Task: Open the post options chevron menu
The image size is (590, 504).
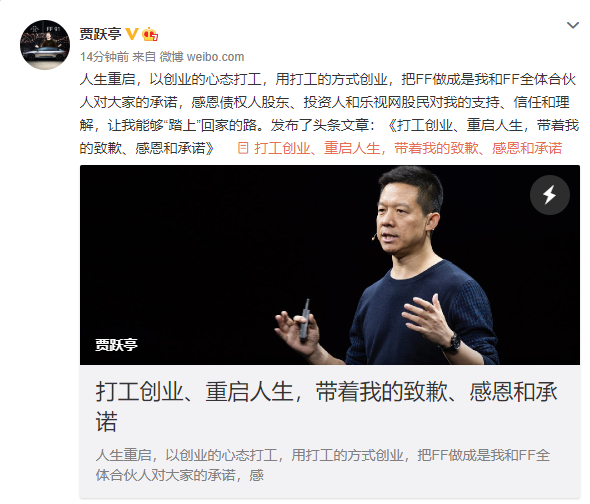Action: tap(572, 25)
